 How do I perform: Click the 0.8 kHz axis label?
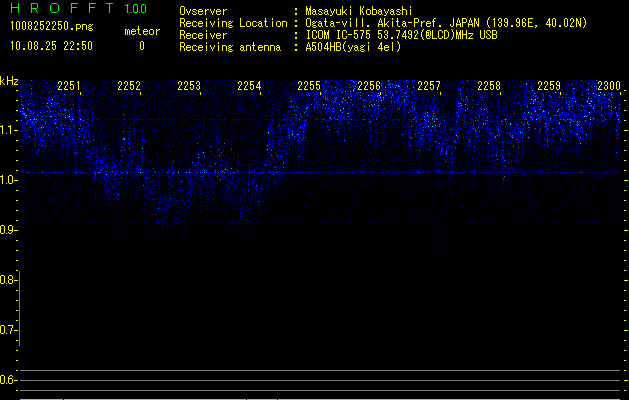(8, 280)
